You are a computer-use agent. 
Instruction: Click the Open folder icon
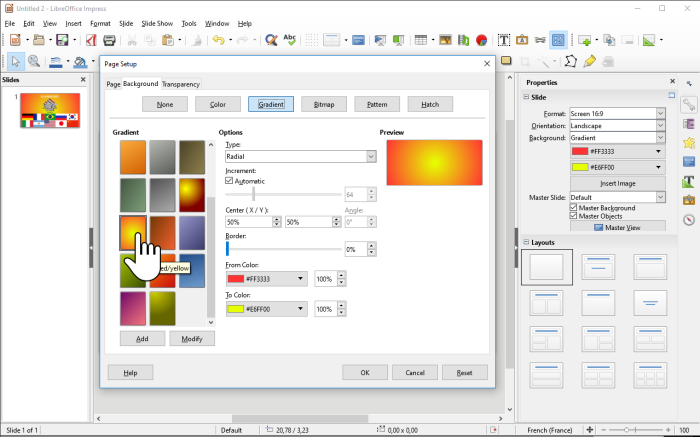click(39, 40)
